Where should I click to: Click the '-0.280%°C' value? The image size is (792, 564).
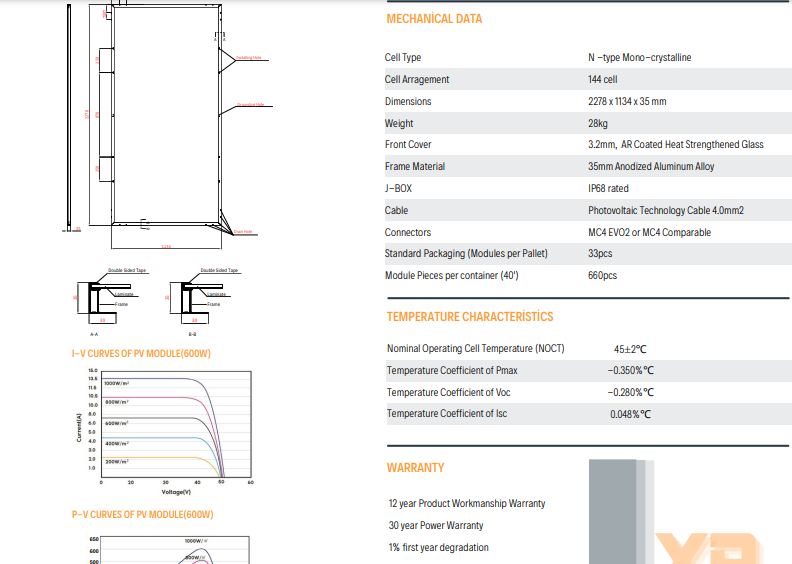point(630,392)
